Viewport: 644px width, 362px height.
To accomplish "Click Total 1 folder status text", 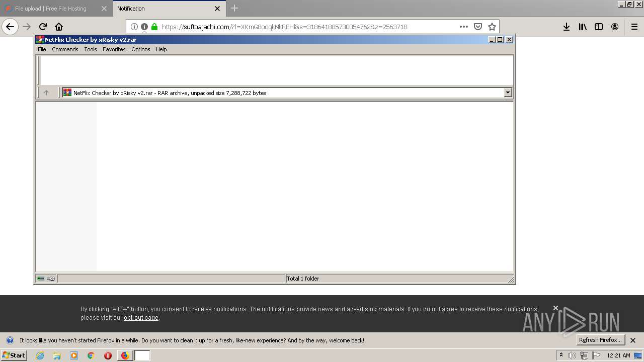I will pyautogui.click(x=303, y=279).
